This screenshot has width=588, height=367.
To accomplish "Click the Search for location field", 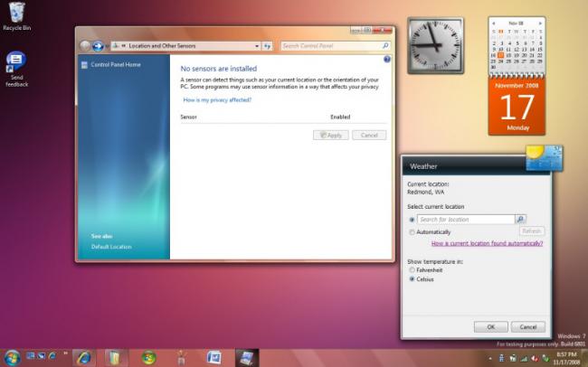I will click(x=466, y=220).
